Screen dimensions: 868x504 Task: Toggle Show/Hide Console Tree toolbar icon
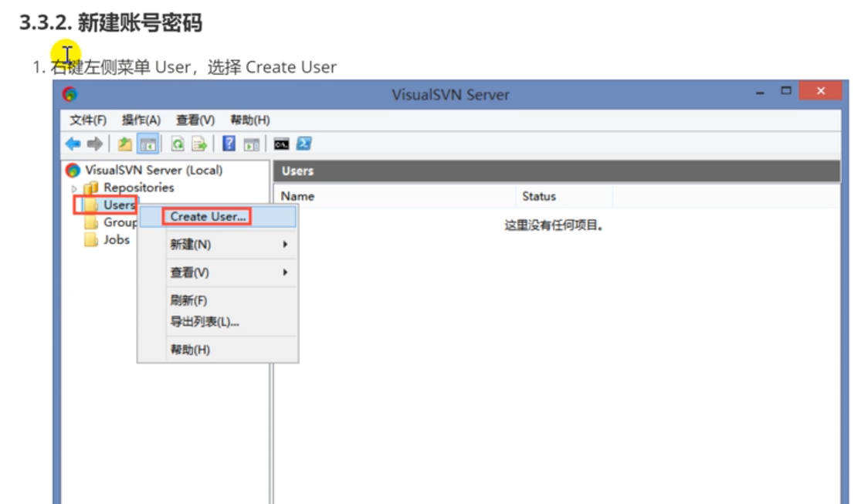click(x=147, y=144)
